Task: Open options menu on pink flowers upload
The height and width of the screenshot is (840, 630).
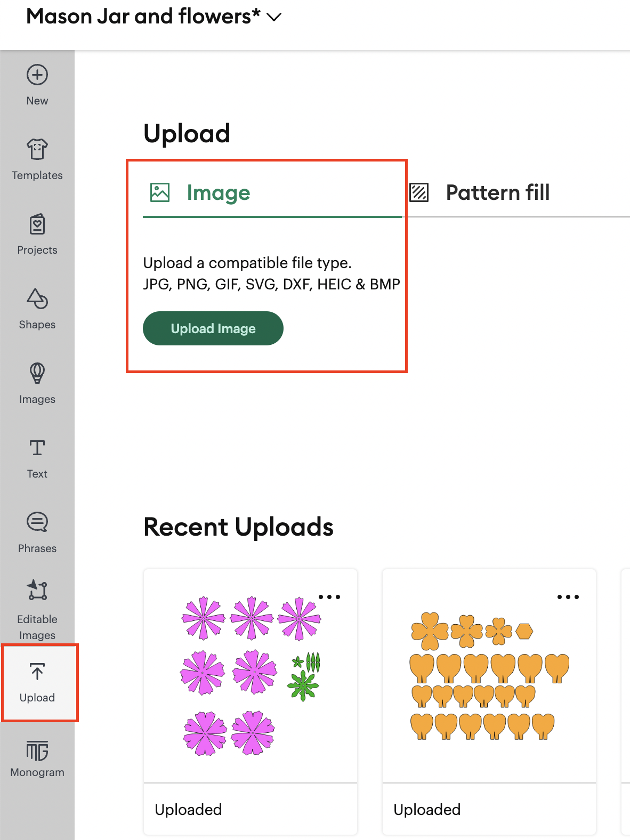Action: [329, 597]
